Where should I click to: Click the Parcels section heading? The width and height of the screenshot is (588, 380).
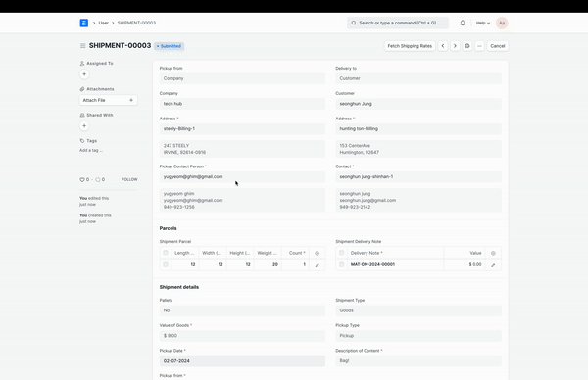168,228
